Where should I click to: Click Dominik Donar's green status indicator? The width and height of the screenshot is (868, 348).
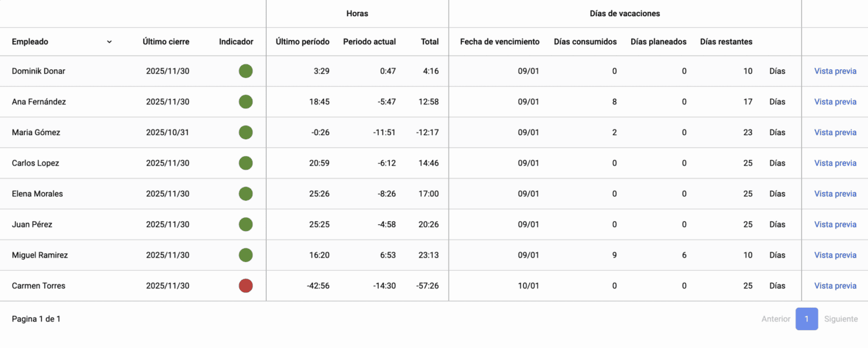coord(246,71)
